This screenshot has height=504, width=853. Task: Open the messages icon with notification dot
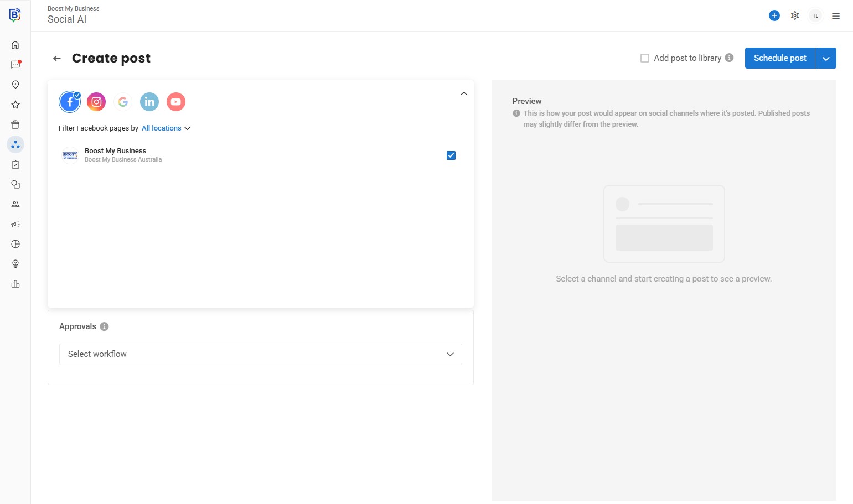[15, 65]
